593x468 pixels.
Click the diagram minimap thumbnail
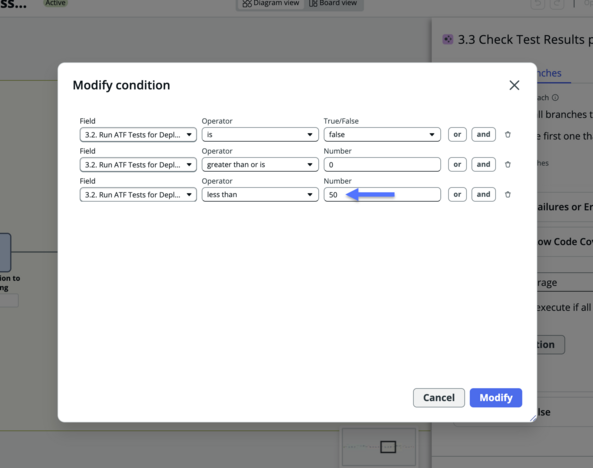click(x=379, y=447)
